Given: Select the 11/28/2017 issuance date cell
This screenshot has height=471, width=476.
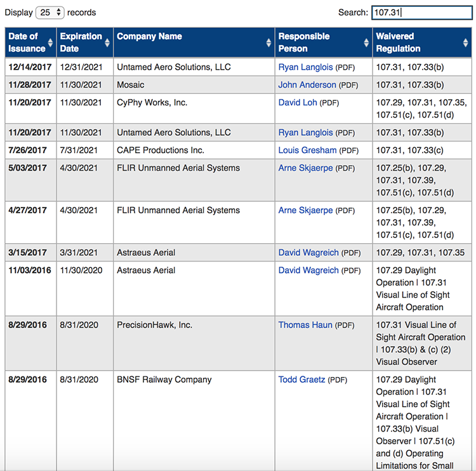Looking at the screenshot, I should [30, 84].
